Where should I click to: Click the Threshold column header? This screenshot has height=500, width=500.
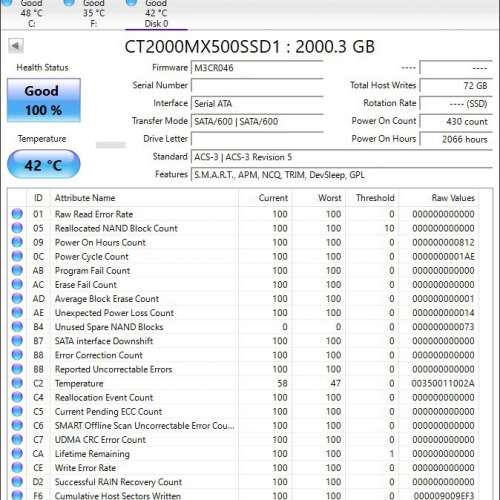[x=372, y=198]
